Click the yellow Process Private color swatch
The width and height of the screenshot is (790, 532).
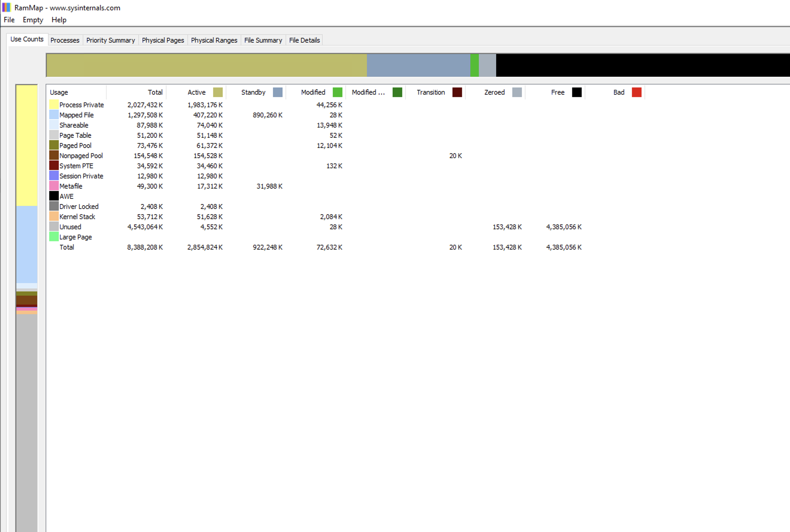[54, 104]
